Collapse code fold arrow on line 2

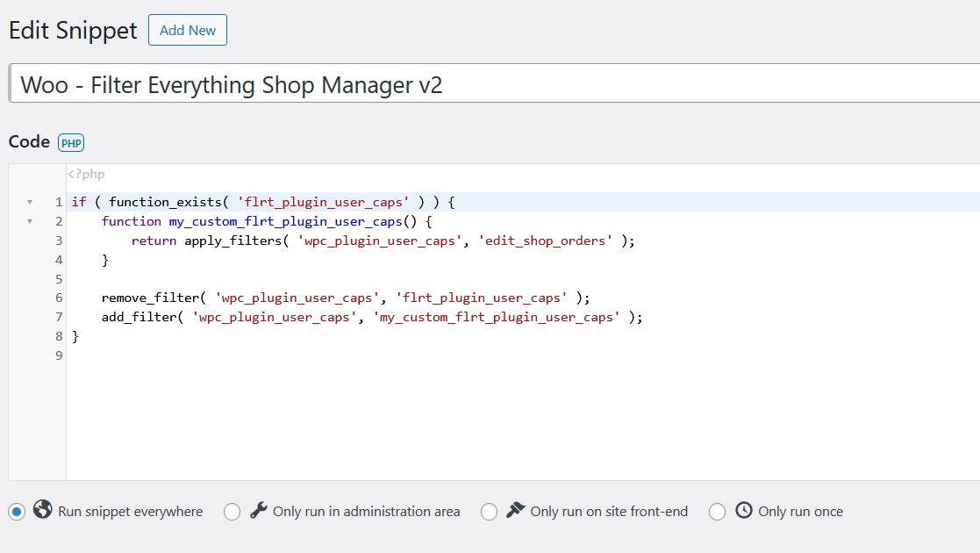[29, 221]
